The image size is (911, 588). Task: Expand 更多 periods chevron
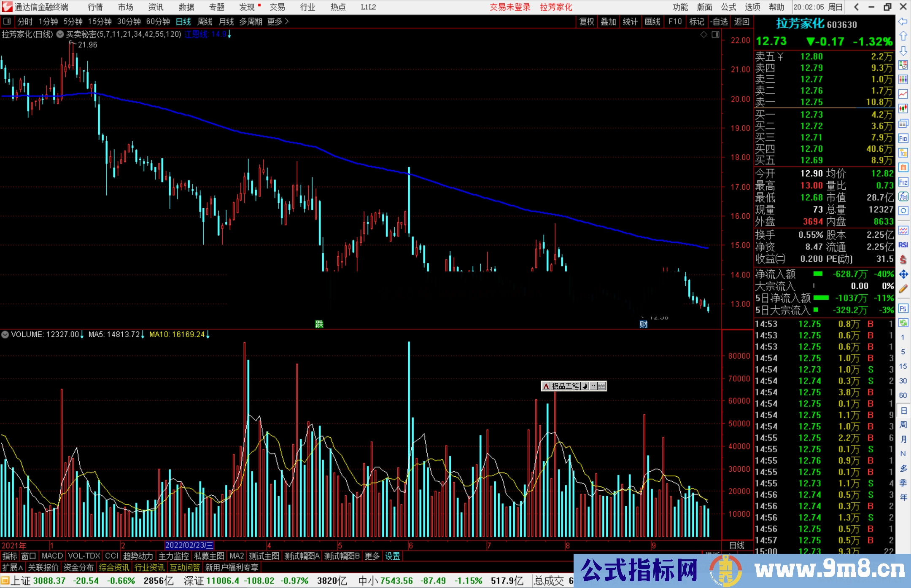pos(287,21)
